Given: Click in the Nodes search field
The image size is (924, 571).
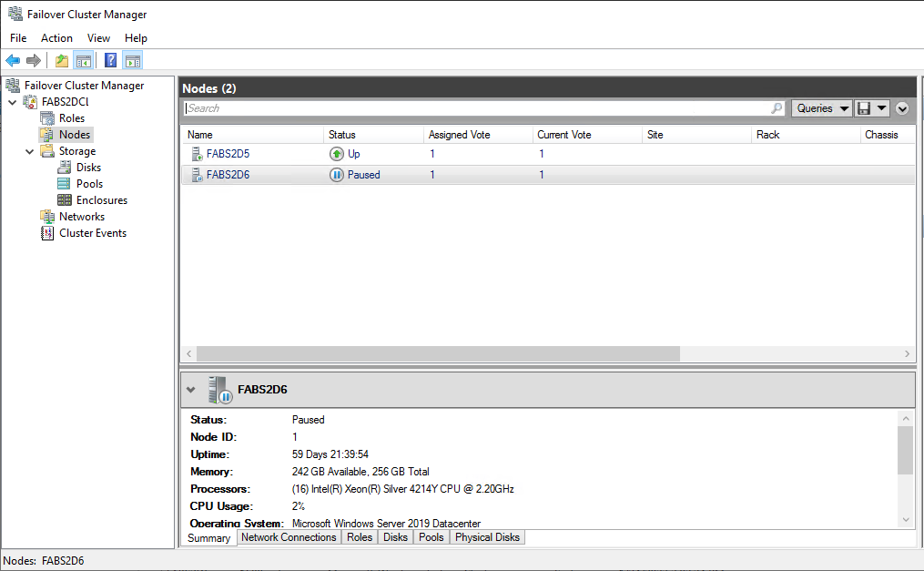Looking at the screenshot, I should (x=473, y=108).
